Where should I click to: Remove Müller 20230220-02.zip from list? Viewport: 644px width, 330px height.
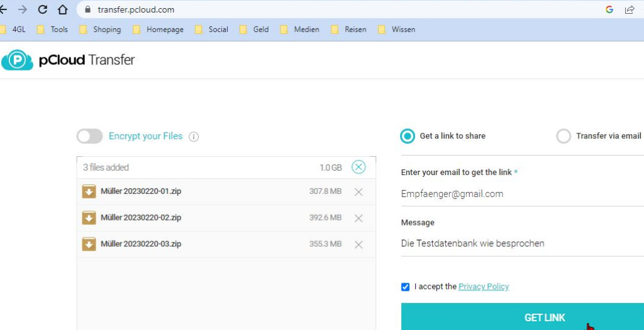pyautogui.click(x=358, y=219)
